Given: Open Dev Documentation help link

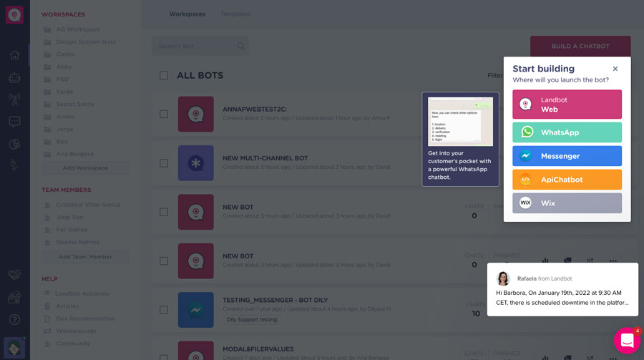Looking at the screenshot, I should point(85,318).
